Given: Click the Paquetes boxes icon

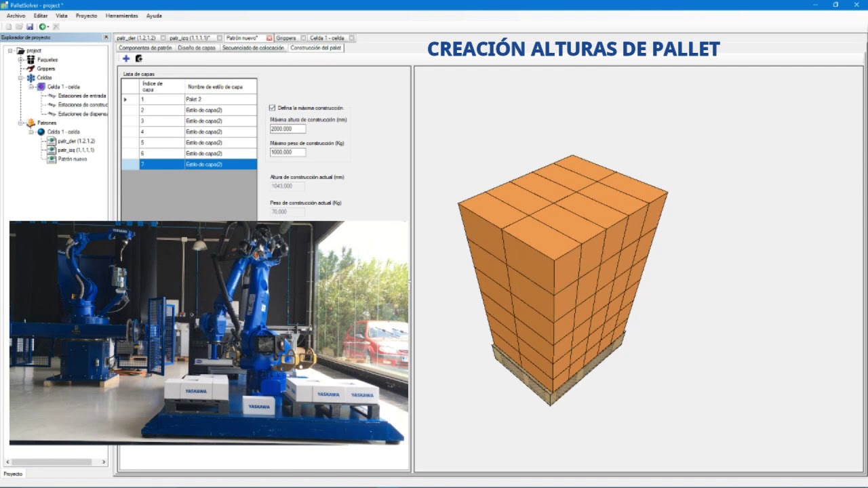Looking at the screenshot, I should click(31, 60).
